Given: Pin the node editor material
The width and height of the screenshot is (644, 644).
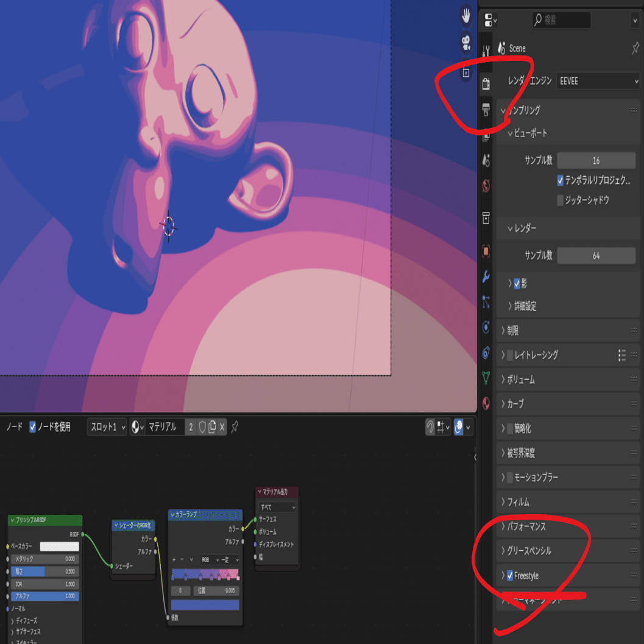Looking at the screenshot, I should (x=235, y=427).
